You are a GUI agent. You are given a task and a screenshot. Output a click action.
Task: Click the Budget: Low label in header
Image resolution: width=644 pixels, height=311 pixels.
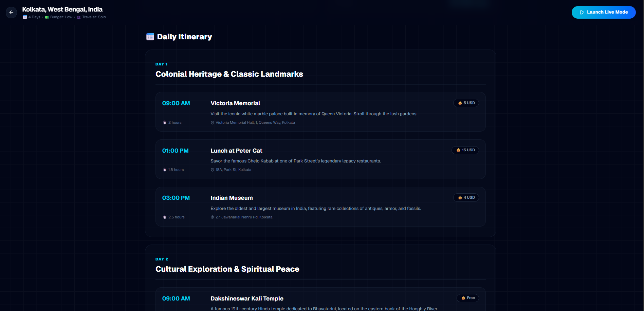61,17
